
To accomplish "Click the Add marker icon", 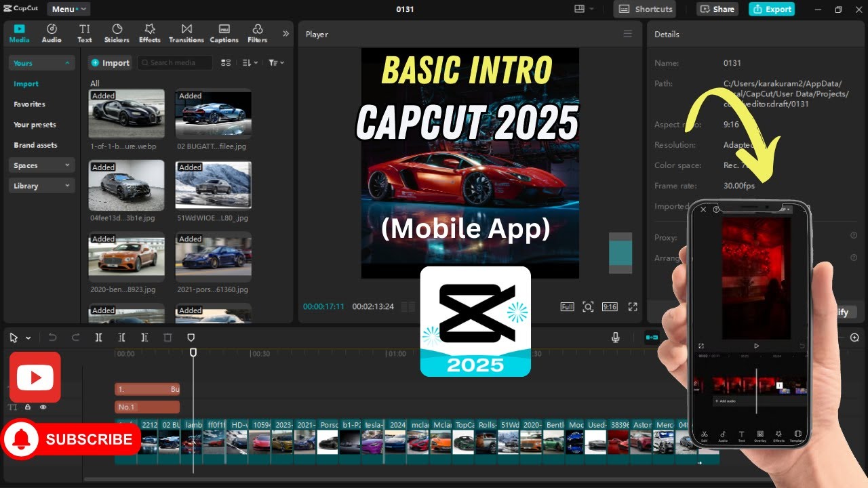I will pos(191,338).
